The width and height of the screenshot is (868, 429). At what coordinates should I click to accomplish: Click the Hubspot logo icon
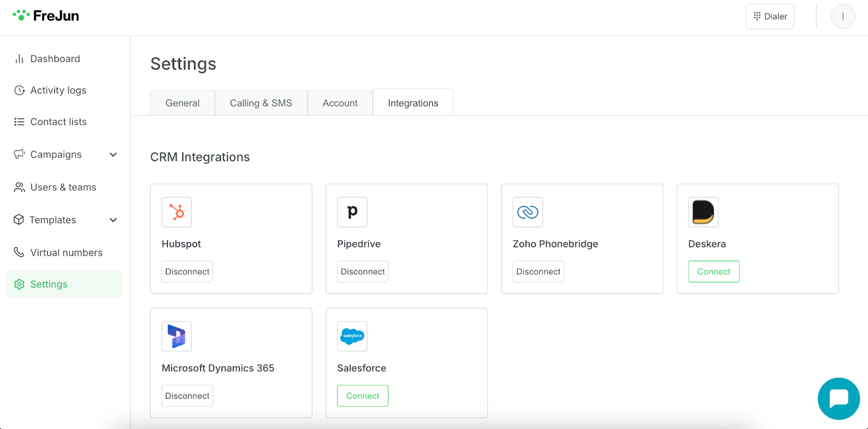click(177, 212)
